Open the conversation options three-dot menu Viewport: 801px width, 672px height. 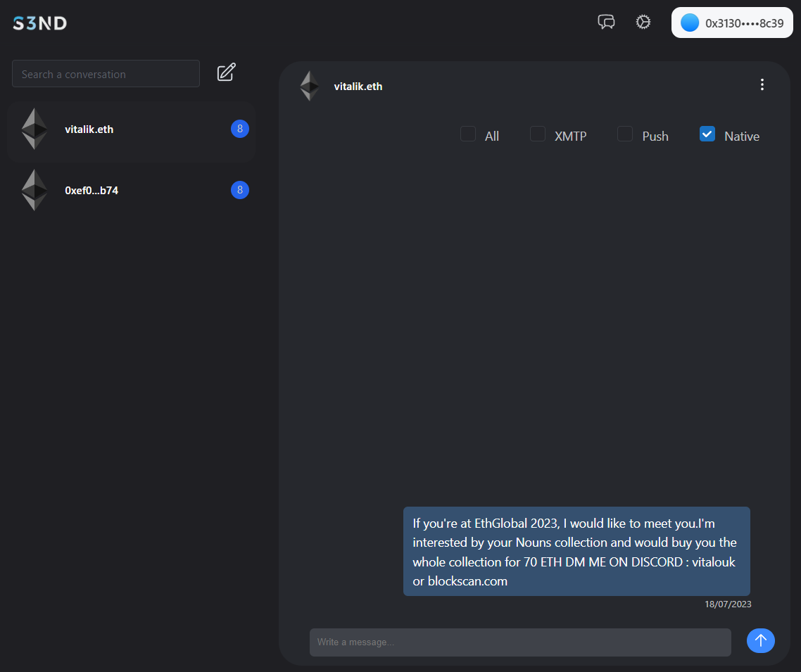tap(762, 84)
